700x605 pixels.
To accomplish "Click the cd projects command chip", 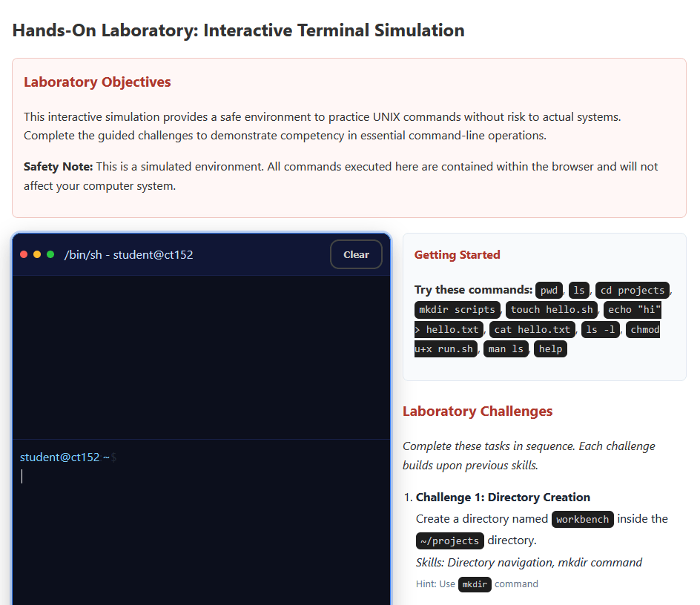I will pyautogui.click(x=633, y=290).
